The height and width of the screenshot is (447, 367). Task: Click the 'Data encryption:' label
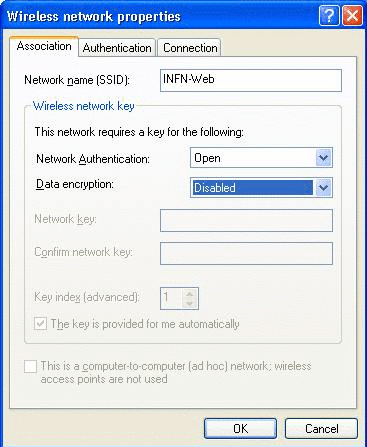75,184
